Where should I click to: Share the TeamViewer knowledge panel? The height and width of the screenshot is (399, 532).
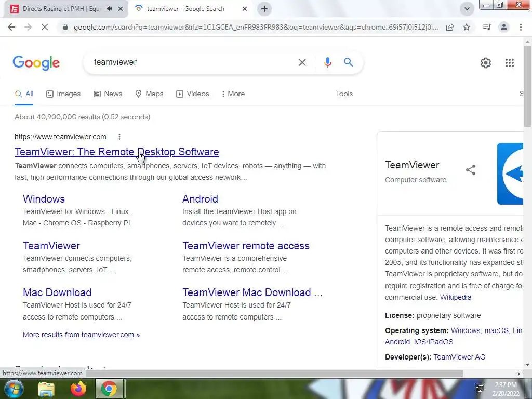pyautogui.click(x=471, y=170)
